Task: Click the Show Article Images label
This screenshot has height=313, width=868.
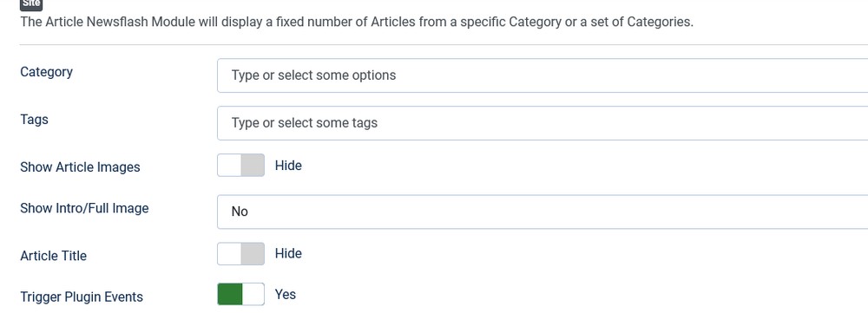Action: coord(80,167)
